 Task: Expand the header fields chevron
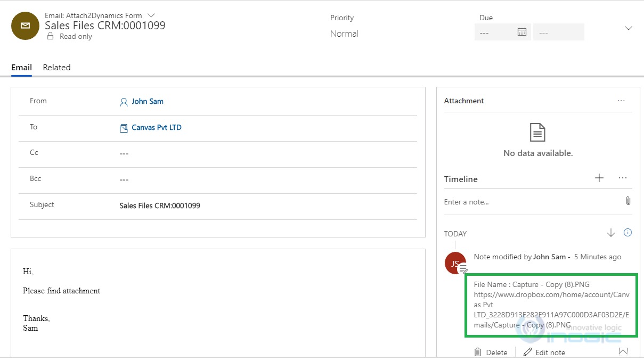pos(629,28)
